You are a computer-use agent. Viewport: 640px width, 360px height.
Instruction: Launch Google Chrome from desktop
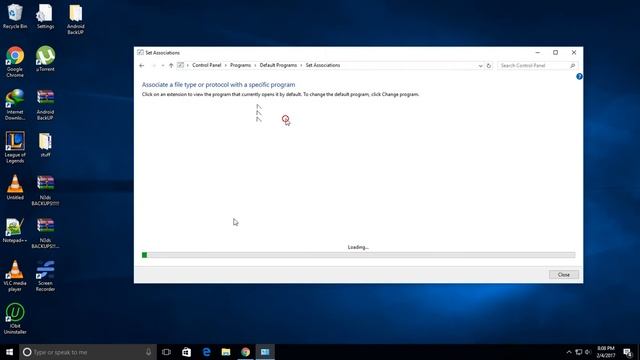(x=15, y=62)
